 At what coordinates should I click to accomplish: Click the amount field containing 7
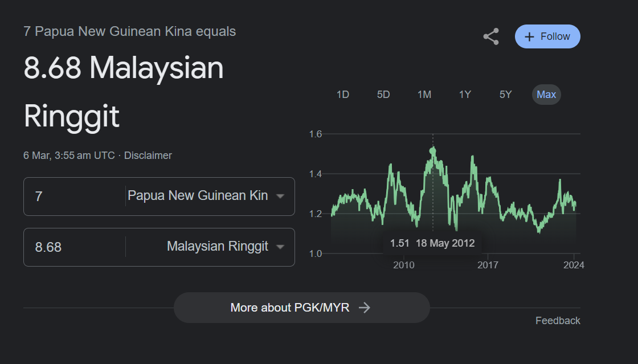click(x=75, y=196)
